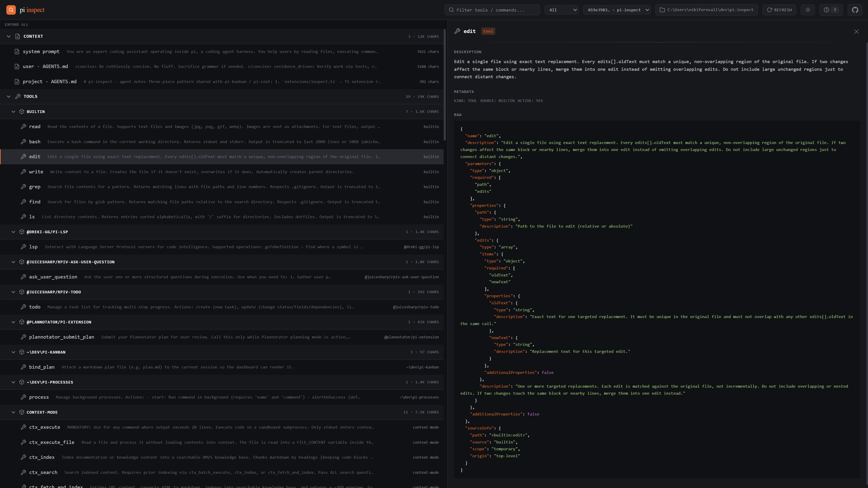
Task: Select the ctx_execute_file tool row
Action: tap(222, 443)
